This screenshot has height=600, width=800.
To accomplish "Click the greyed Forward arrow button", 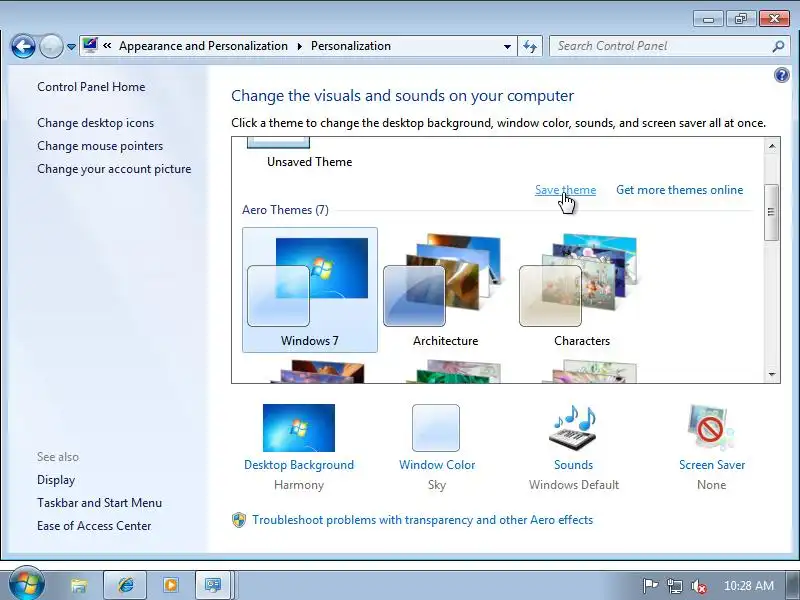I will pyautogui.click(x=51, y=47).
